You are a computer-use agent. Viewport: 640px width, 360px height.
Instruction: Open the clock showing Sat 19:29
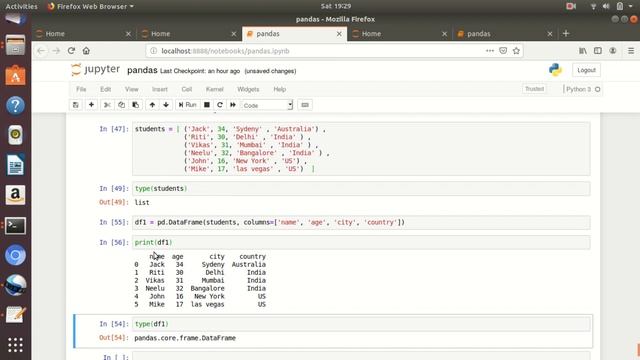click(x=336, y=6)
